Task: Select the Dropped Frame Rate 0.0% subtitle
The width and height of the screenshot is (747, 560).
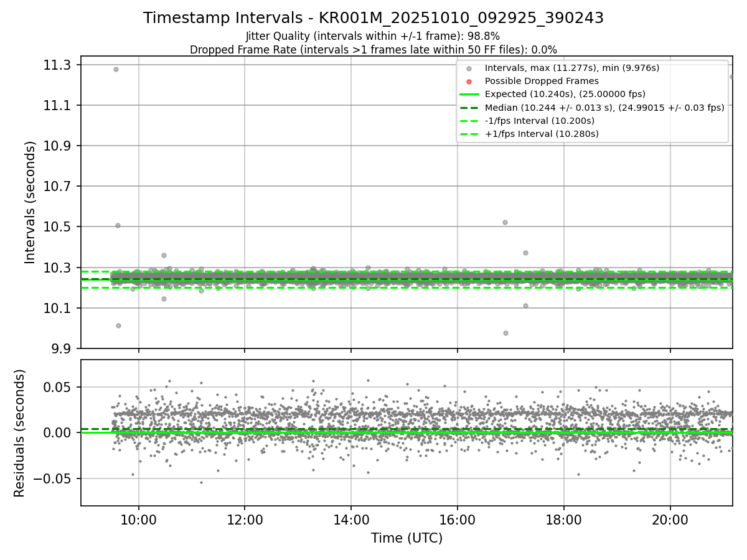Action: (374, 49)
